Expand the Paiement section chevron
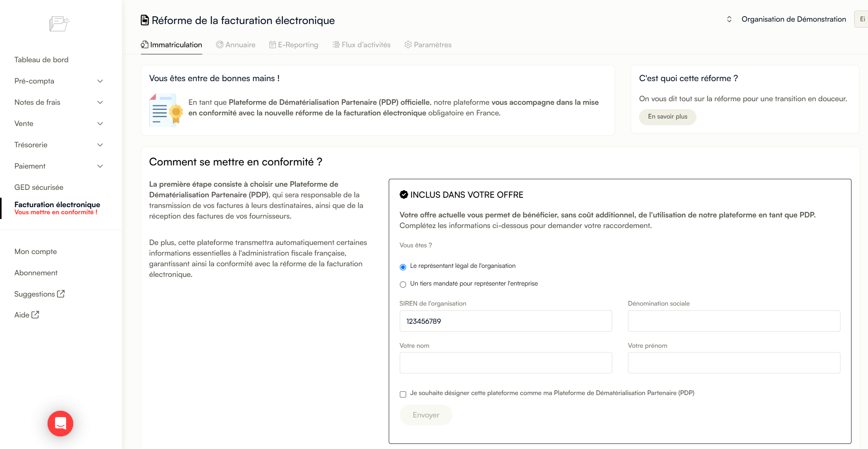This screenshot has height=449, width=868. tap(100, 166)
